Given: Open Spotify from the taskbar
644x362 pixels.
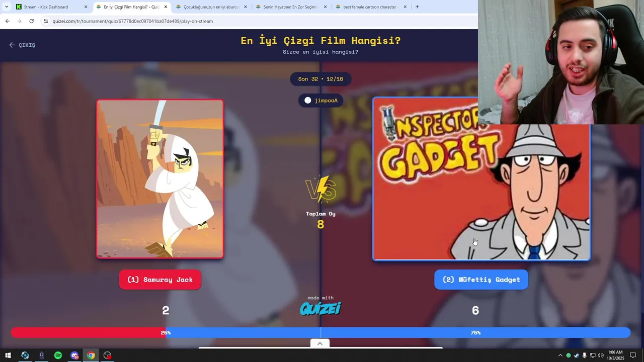Looking at the screenshot, I should coord(58,355).
